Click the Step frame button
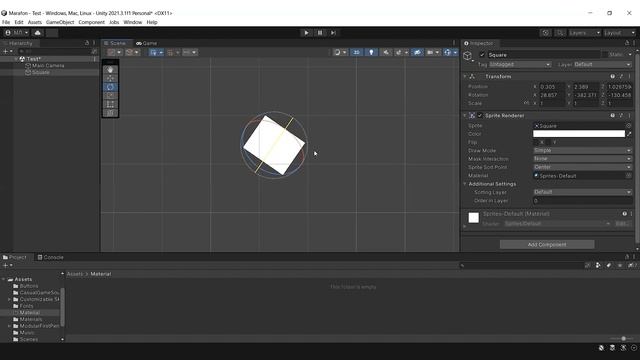Image resolution: width=640 pixels, height=360 pixels. (333, 33)
